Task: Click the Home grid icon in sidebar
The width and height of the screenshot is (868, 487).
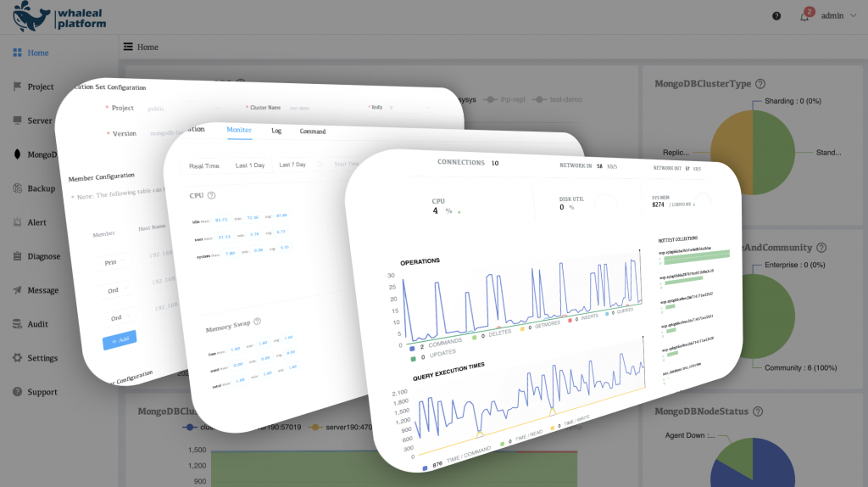Action: (x=17, y=53)
